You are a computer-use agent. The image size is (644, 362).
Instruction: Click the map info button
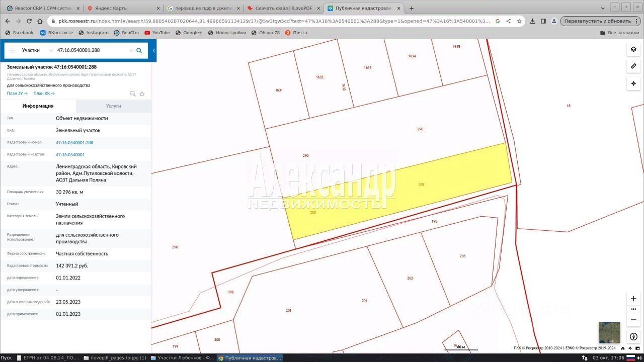tap(633, 336)
